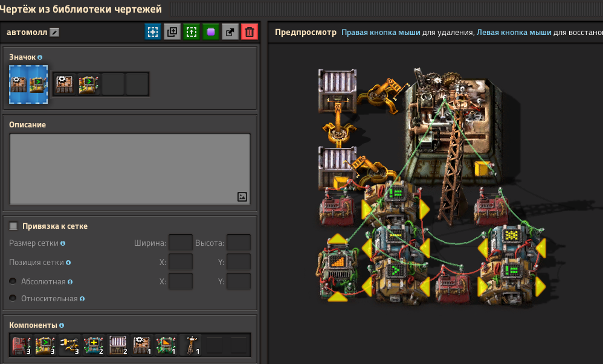The width and height of the screenshot is (603, 364).
Task: Click the Предпросмотр preview heading
Action: 305,32
